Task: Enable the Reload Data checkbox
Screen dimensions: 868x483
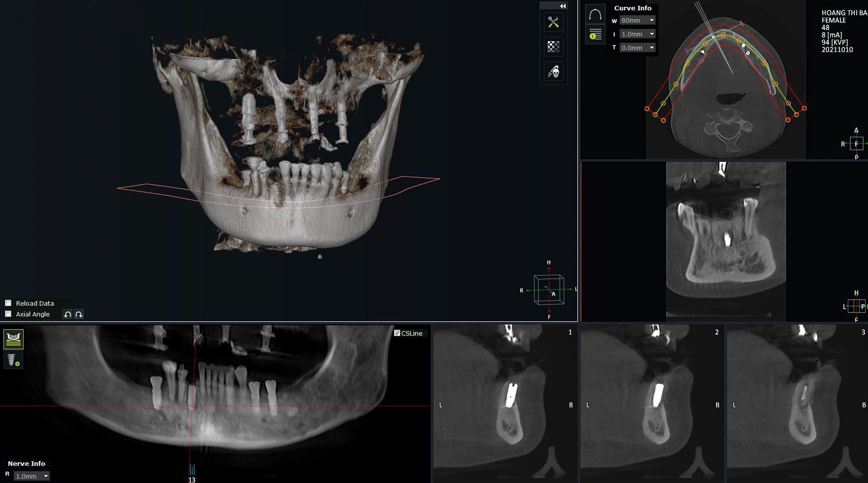Action: coord(8,303)
